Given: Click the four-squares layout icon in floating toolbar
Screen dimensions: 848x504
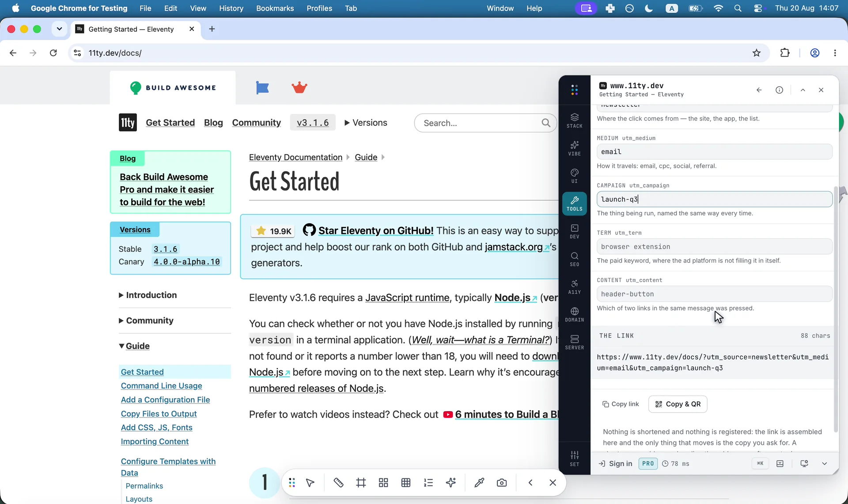Looking at the screenshot, I should (383, 483).
